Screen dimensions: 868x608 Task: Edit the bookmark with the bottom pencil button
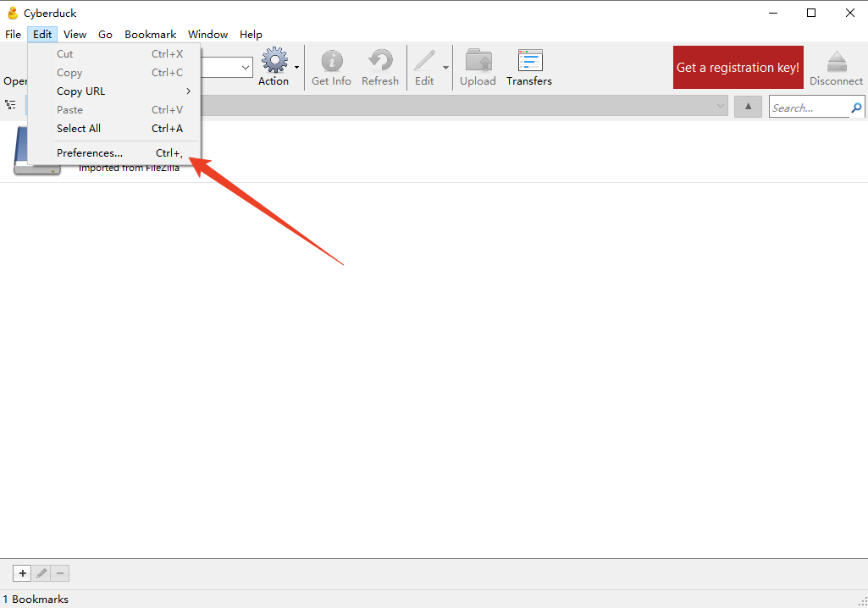tap(41, 573)
